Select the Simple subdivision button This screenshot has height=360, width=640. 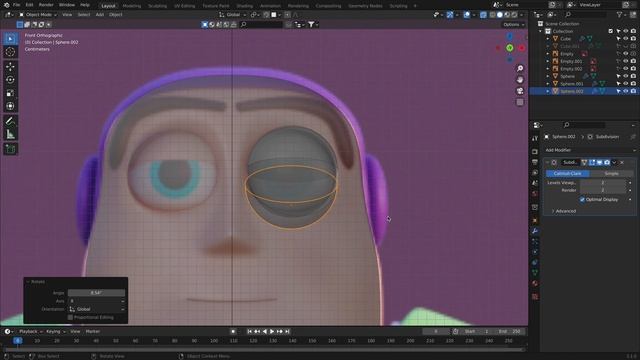[611, 173]
